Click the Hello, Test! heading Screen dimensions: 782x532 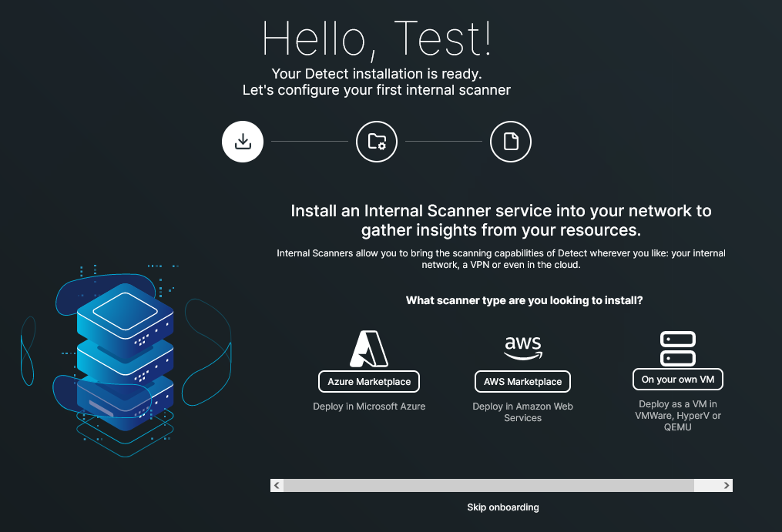378,38
